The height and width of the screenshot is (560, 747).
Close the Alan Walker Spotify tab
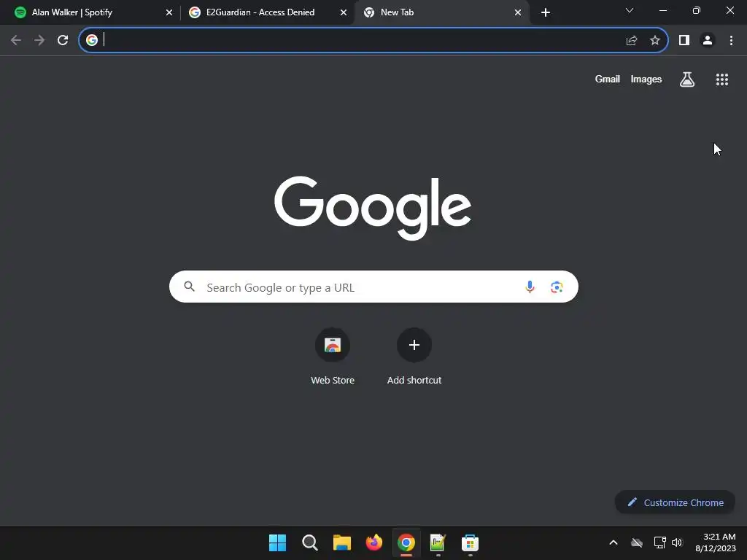click(x=169, y=12)
